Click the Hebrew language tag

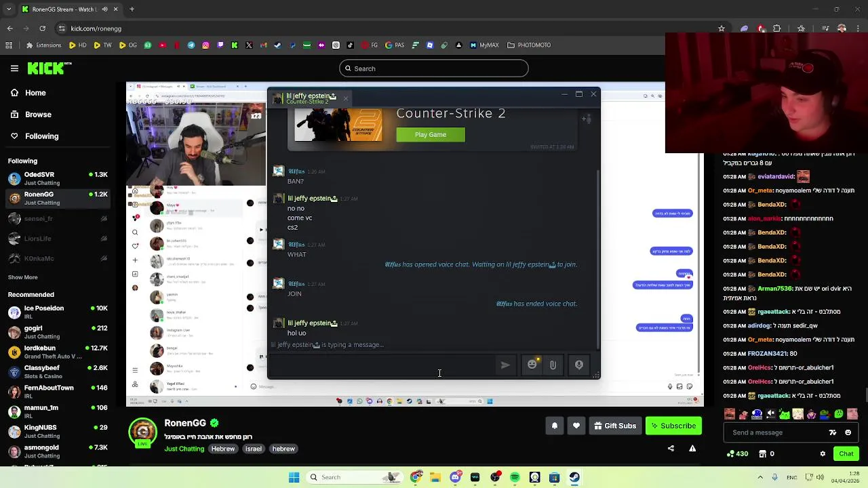(222, 449)
